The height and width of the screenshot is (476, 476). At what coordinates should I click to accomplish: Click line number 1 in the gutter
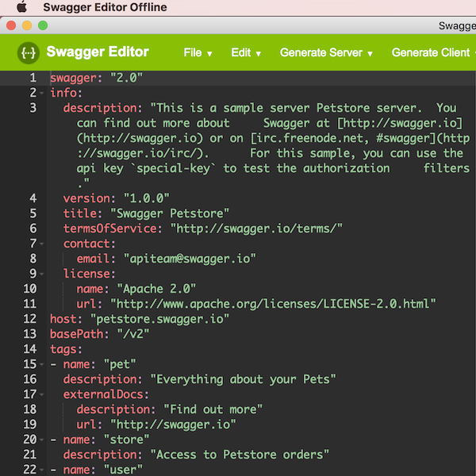click(x=33, y=78)
